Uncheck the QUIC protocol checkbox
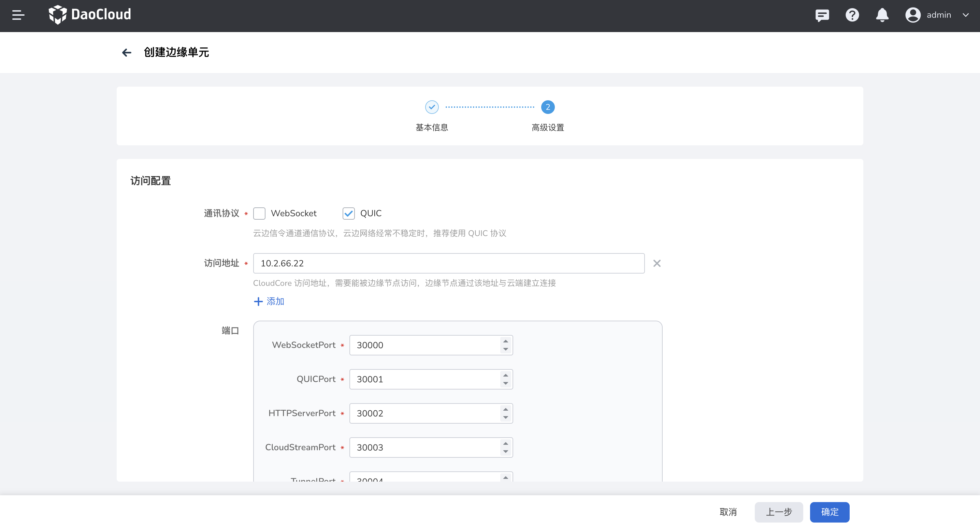Viewport: 980px width, 528px height. tap(348, 214)
